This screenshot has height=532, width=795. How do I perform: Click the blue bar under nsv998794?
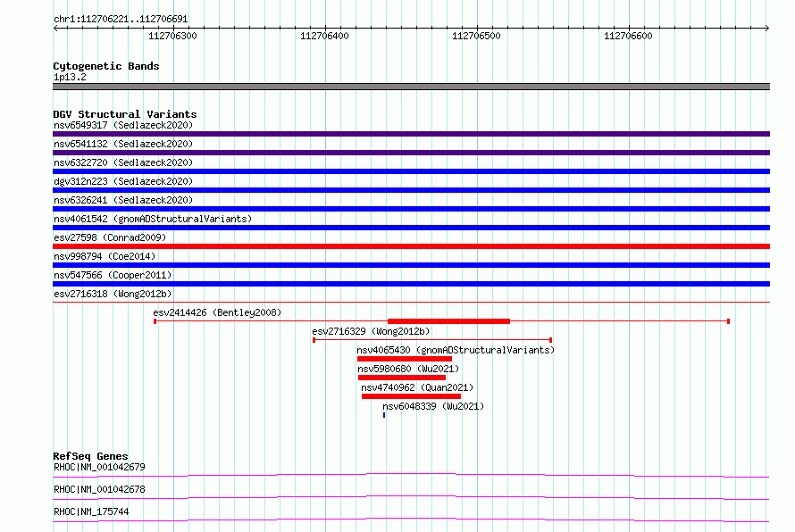411,265
